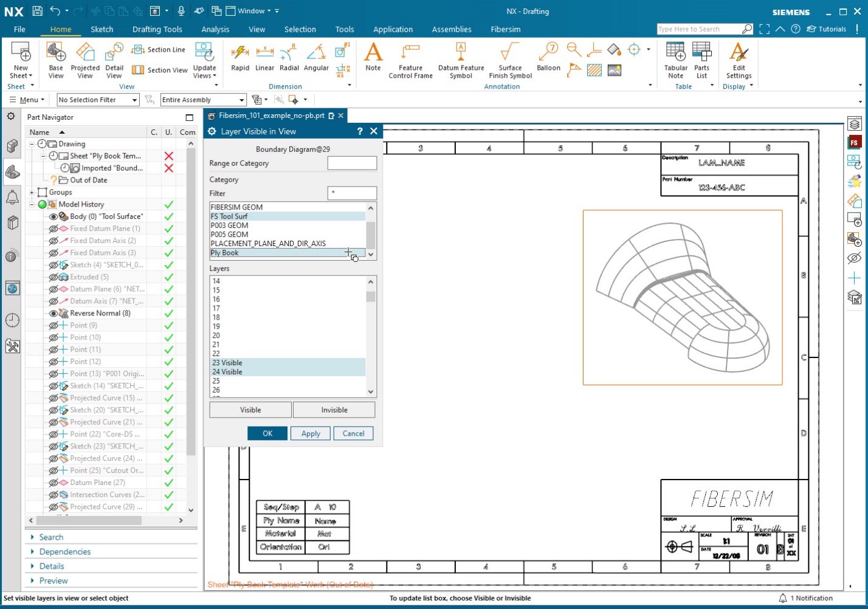Viewport: 868px width, 609px height.
Task: Open the Entire Assembly scope dropdown
Action: 242,99
